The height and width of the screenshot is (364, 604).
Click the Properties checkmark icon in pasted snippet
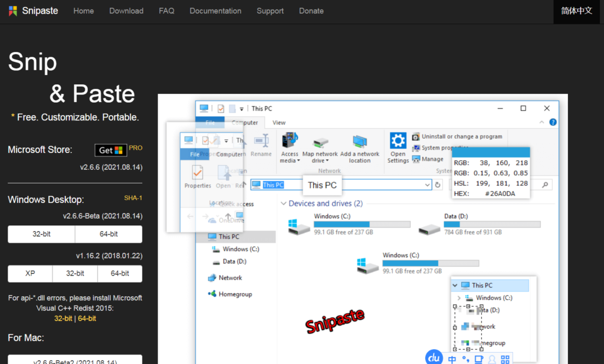click(x=197, y=173)
